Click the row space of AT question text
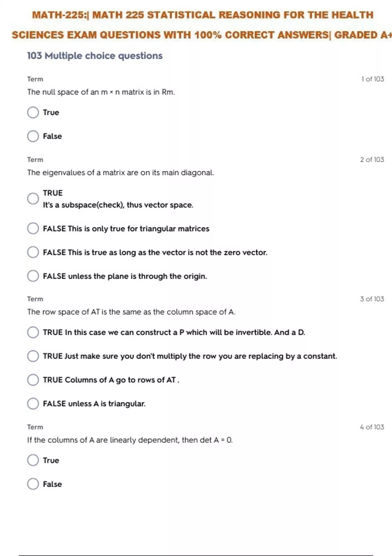Viewport: 392px width, 556px height. pos(131,312)
